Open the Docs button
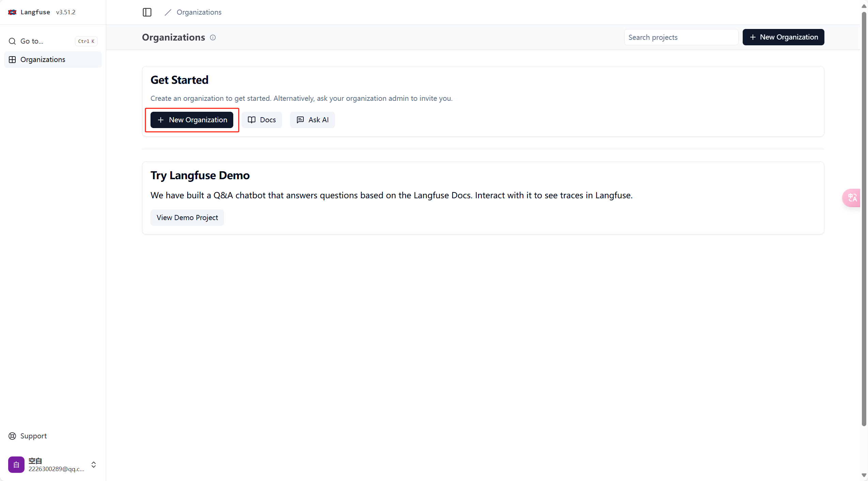The height and width of the screenshot is (481, 868). click(x=262, y=120)
